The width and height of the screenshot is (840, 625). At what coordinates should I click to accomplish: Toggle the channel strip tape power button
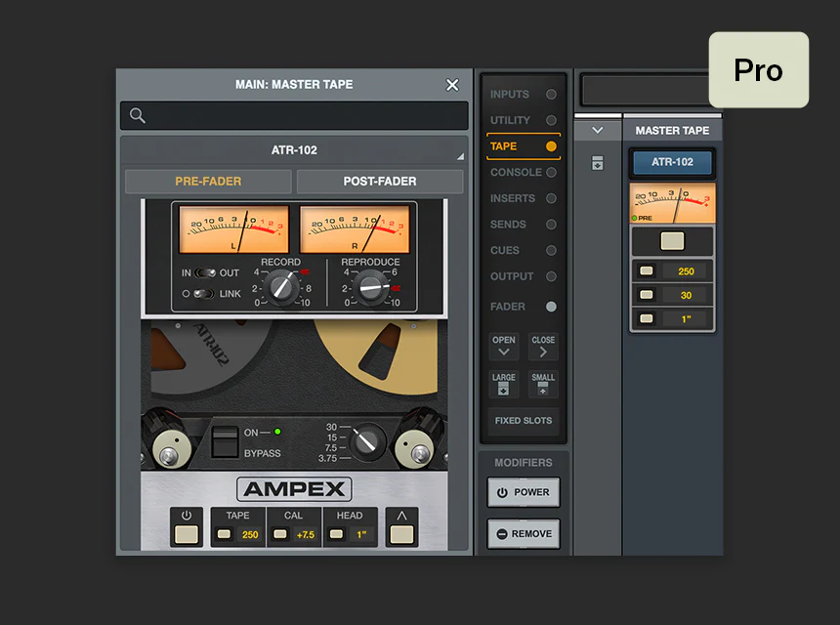672,241
